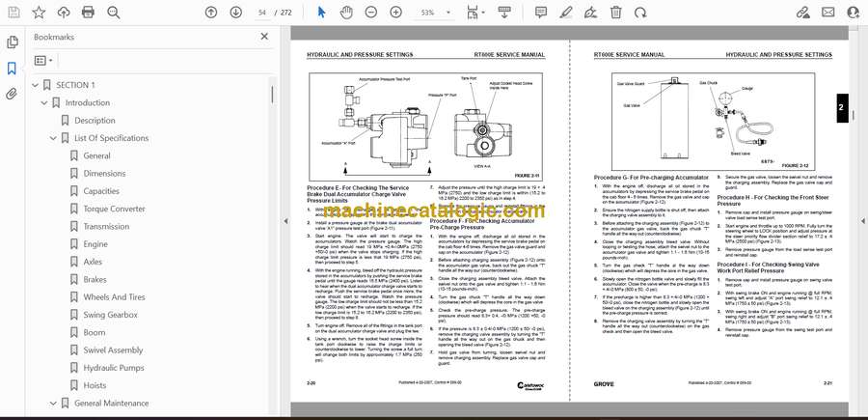Screen dimensions: 868x420
Task: Click the Figure 2-12 accumulator diagram
Action: (x=713, y=122)
